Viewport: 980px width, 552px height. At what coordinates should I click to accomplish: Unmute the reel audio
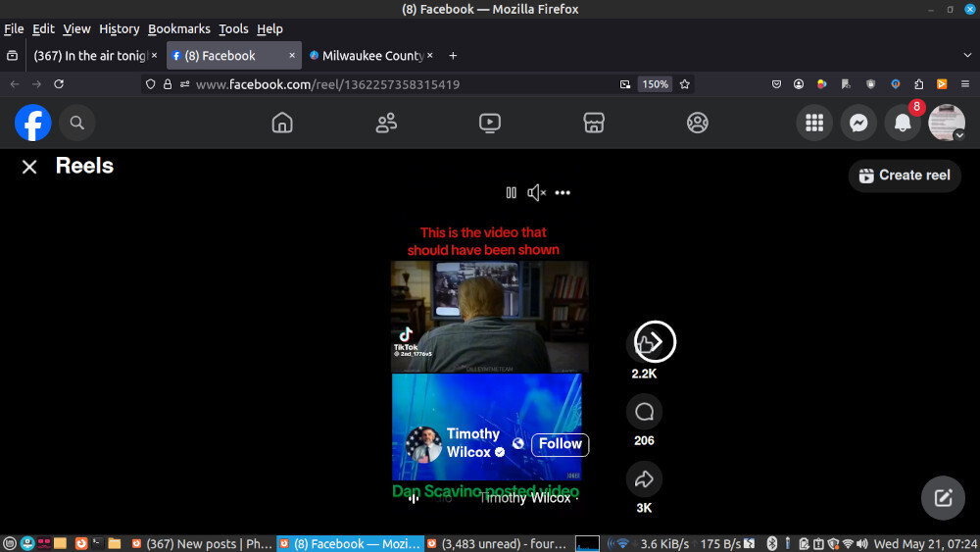536,192
